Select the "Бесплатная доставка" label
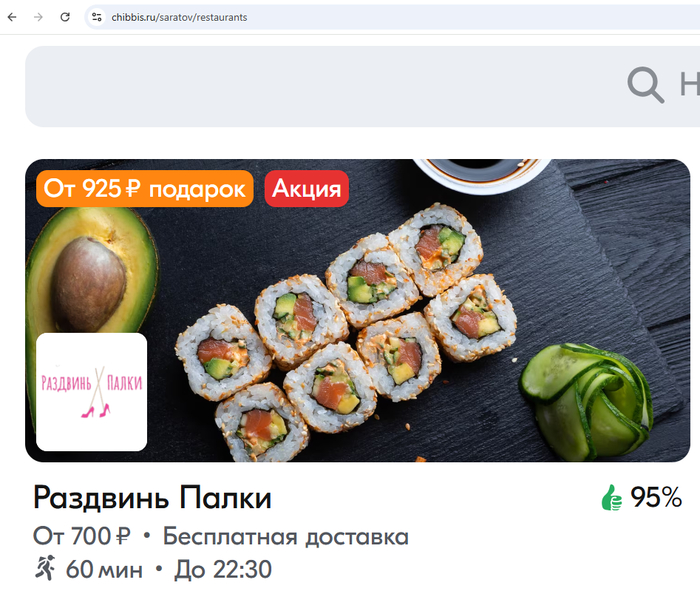The width and height of the screenshot is (700, 611). [286, 536]
